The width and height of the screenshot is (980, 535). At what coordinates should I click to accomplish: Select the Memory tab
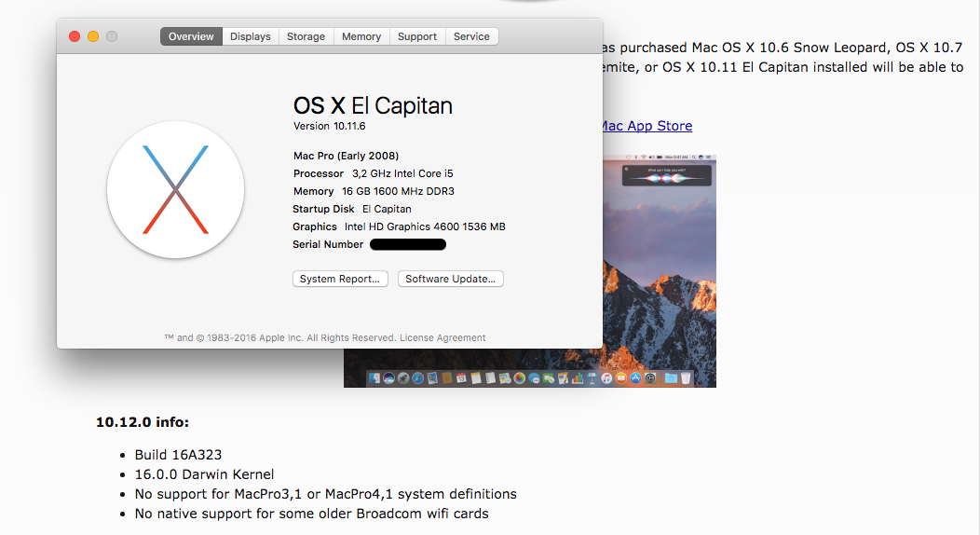pyautogui.click(x=361, y=36)
